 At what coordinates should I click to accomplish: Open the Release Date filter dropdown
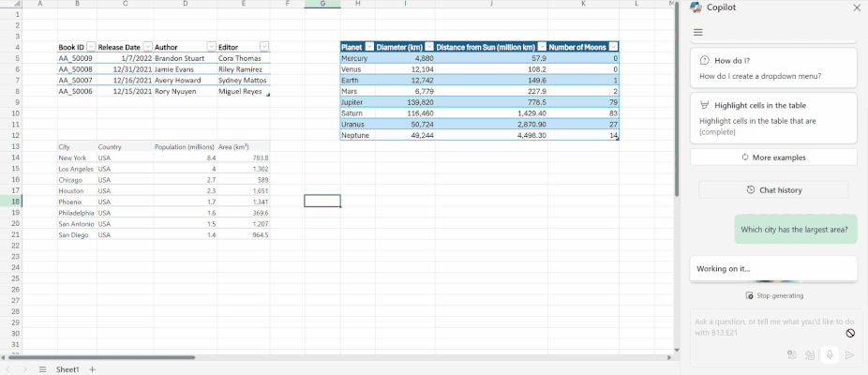pyautogui.click(x=148, y=47)
